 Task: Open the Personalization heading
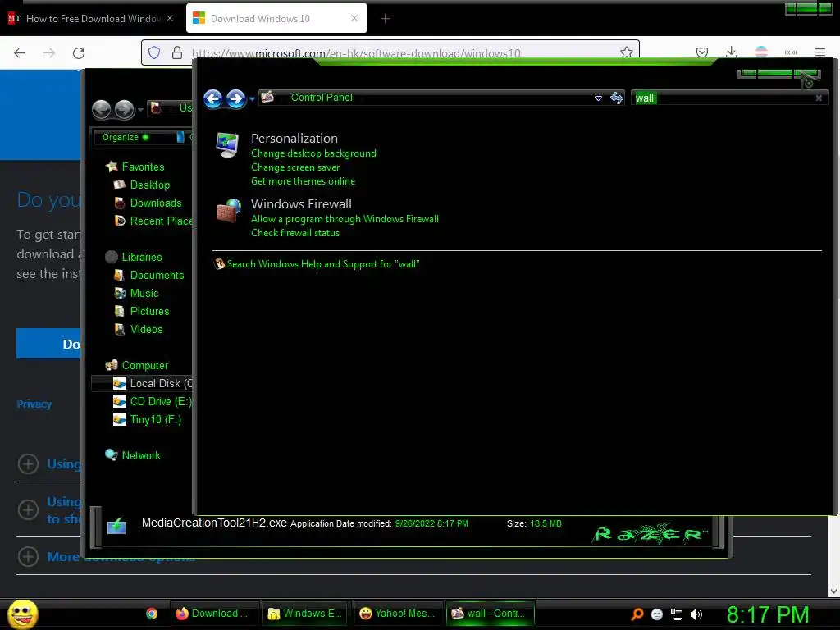click(294, 138)
